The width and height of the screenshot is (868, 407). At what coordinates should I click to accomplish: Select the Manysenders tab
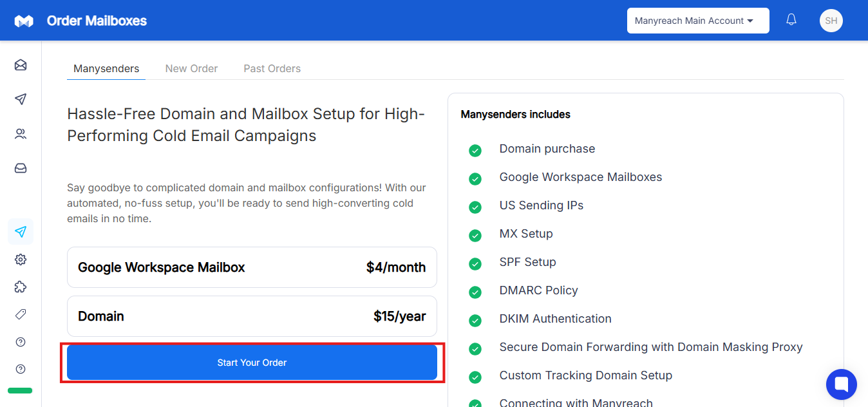(x=106, y=68)
